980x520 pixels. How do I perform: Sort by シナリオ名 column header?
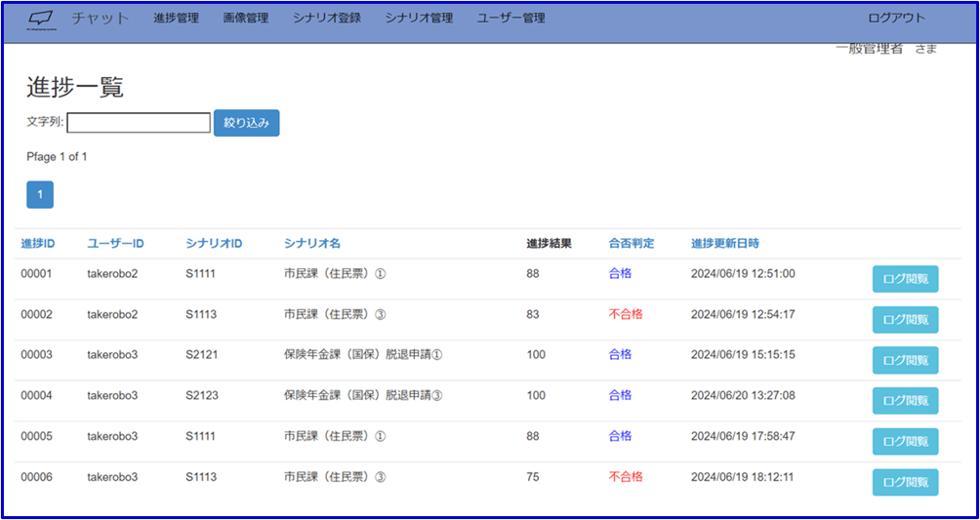pyautogui.click(x=311, y=244)
